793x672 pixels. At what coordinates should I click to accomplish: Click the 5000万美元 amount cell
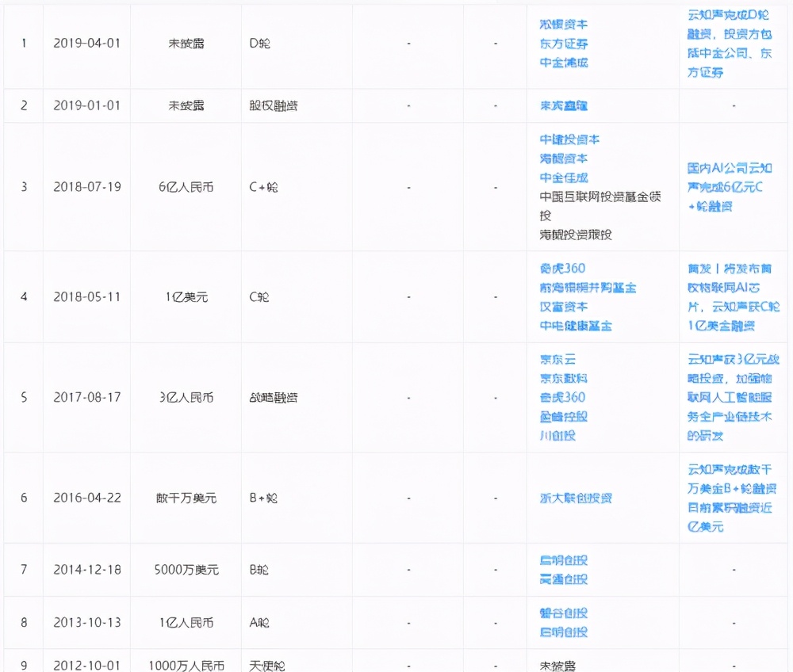click(186, 570)
